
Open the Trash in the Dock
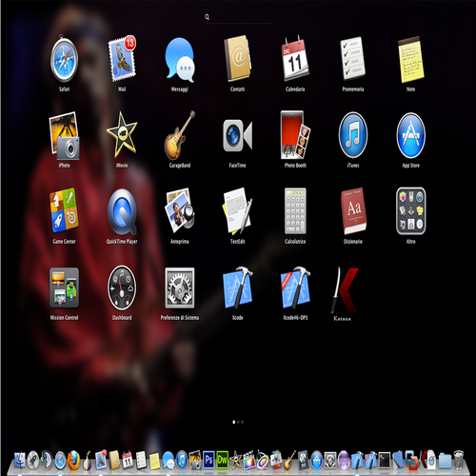coord(459,460)
